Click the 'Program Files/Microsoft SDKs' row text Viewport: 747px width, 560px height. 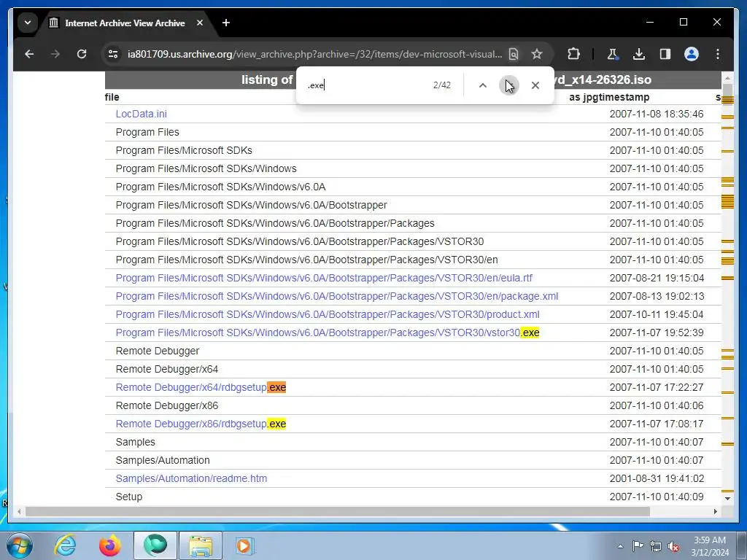click(184, 150)
